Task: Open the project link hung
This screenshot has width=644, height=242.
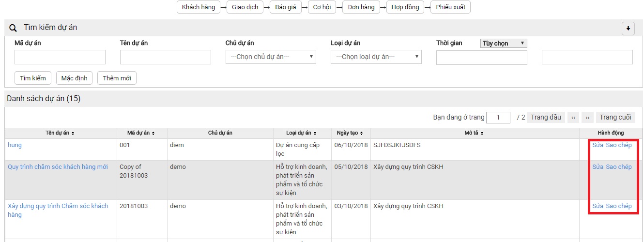Action: click(x=15, y=145)
